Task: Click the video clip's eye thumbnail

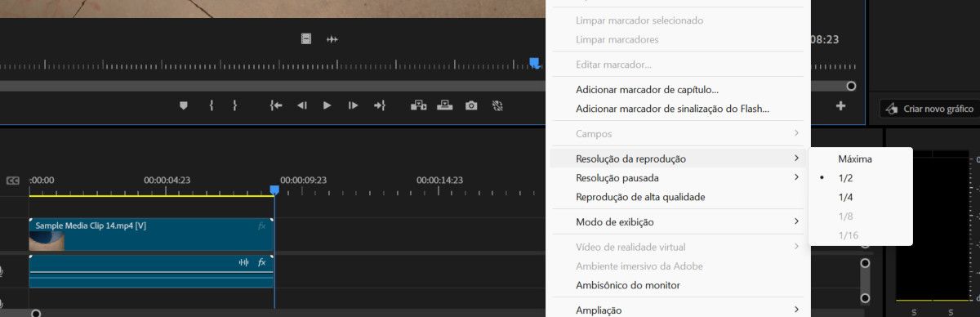Action: tap(47, 241)
